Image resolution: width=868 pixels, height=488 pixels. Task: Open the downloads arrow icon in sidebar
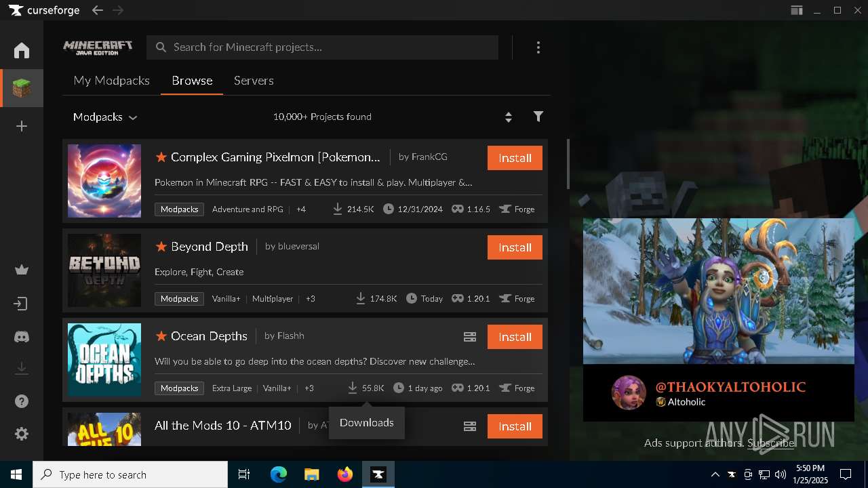22,368
